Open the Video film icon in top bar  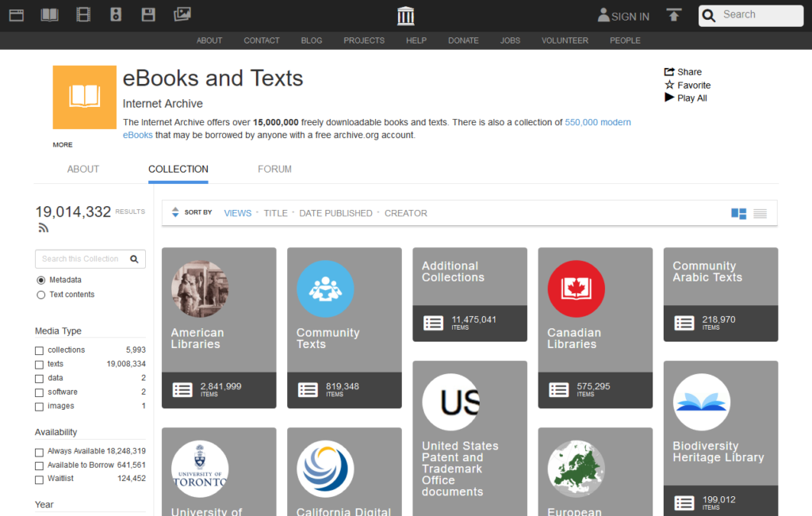coord(83,14)
